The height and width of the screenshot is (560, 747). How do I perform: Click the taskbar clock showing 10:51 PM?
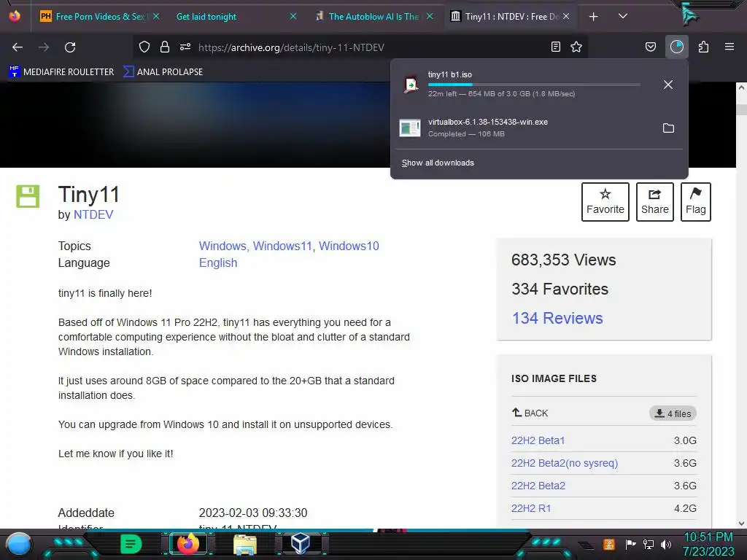pyautogui.click(x=708, y=544)
